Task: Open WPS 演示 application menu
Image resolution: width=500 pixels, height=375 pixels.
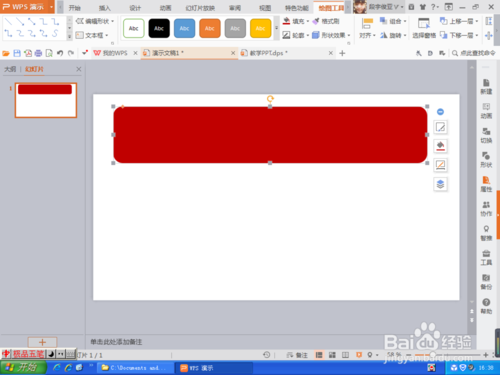Action: [27, 7]
